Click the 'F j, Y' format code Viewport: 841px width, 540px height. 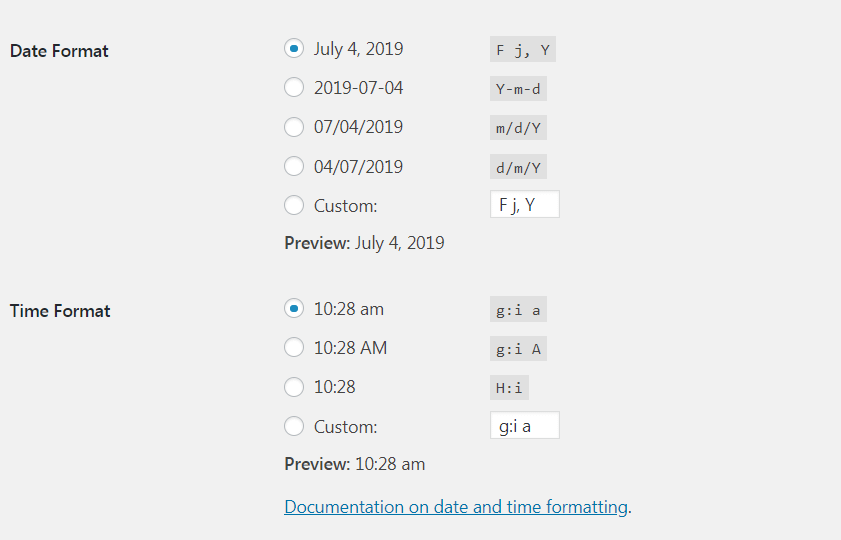point(521,50)
